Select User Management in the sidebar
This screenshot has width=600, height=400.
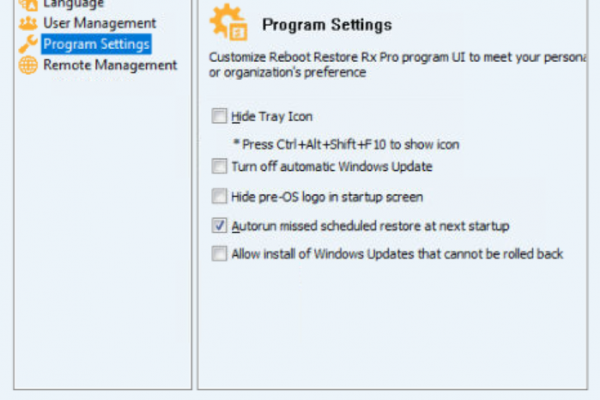[x=99, y=23]
